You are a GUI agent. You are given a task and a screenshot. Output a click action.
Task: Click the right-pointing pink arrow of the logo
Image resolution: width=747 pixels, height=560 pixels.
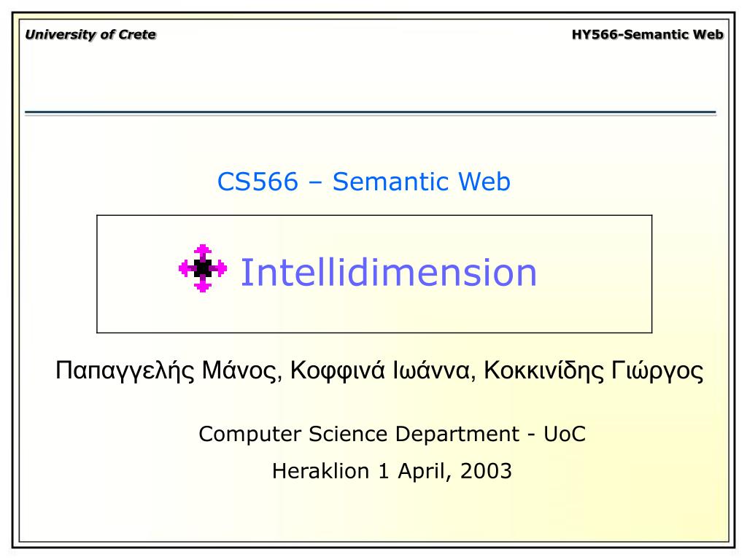point(219,268)
